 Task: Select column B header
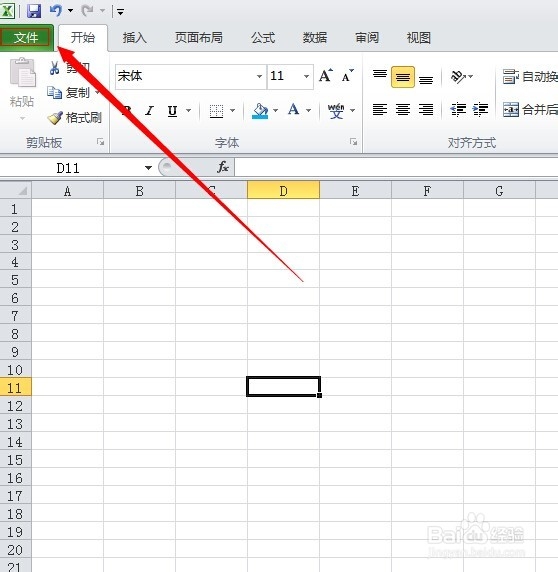139,190
